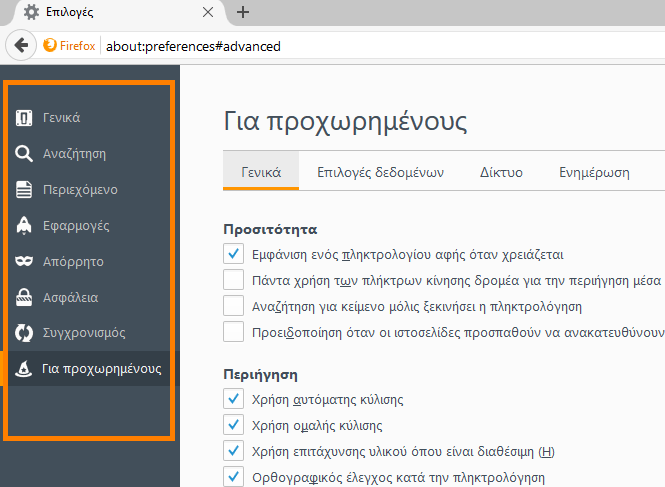Click the gear icon on Επιλογές tab
This screenshot has height=487, width=665.
[x=31, y=12]
